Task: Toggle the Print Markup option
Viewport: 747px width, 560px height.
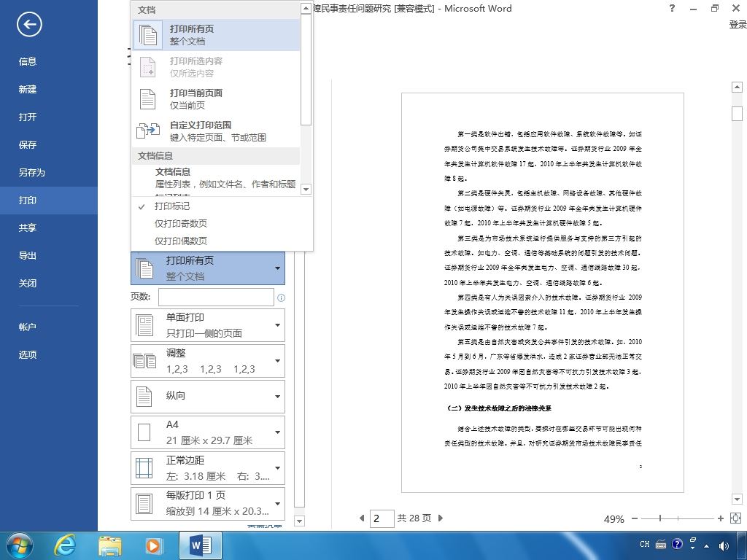Action: pyautogui.click(x=172, y=206)
